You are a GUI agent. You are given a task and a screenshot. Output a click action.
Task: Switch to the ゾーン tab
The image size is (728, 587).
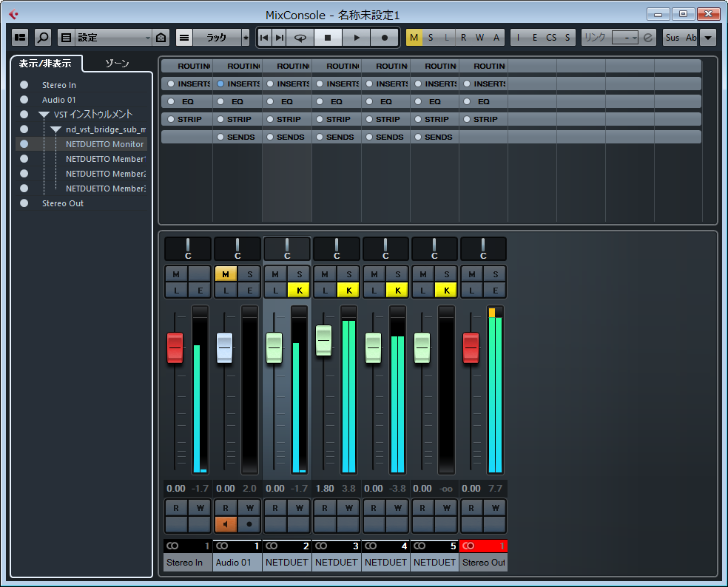coord(117,64)
